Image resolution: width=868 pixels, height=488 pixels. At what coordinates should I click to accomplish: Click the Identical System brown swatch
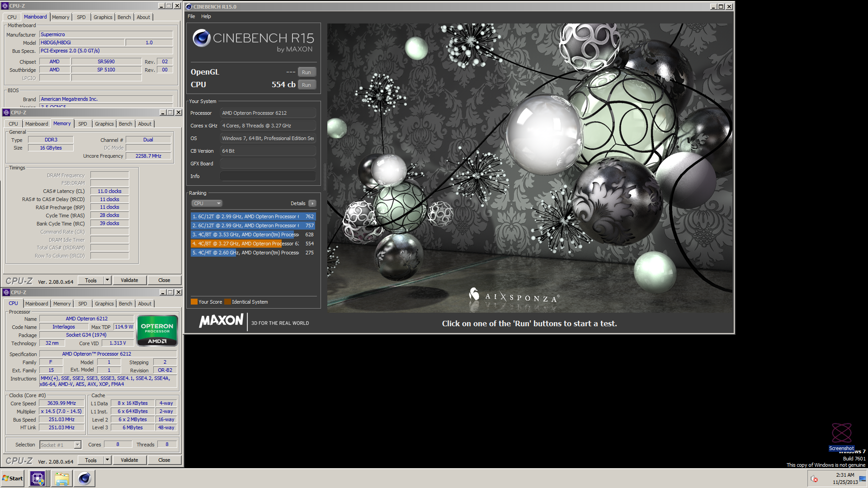[227, 302]
